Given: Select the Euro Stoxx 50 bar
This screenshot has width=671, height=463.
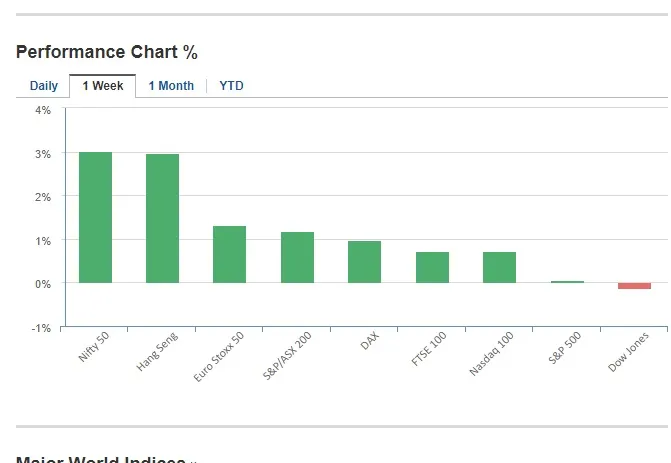Looking at the screenshot, I should [x=229, y=255].
